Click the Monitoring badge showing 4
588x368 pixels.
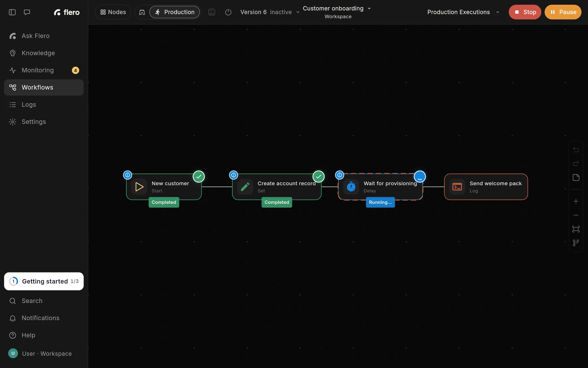click(x=75, y=70)
